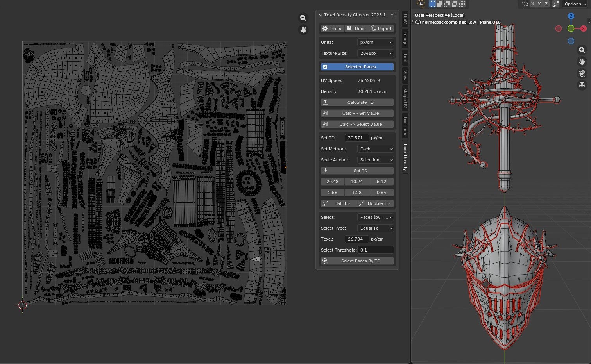Viewport: 591px width, 364px height.
Task: Open the Texture Size dropdown
Action: (376, 53)
